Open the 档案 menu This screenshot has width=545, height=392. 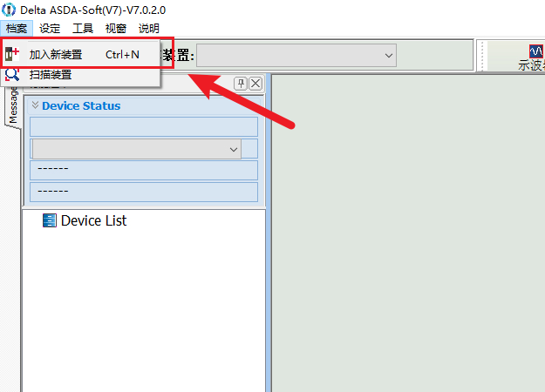(x=17, y=28)
